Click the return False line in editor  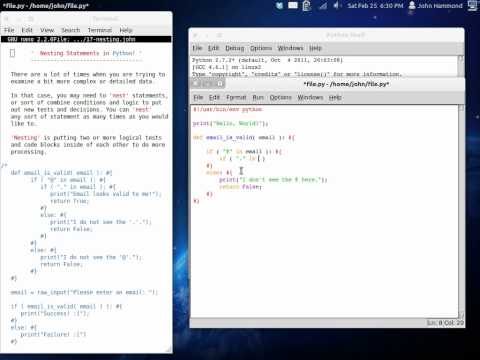click(x=240, y=187)
